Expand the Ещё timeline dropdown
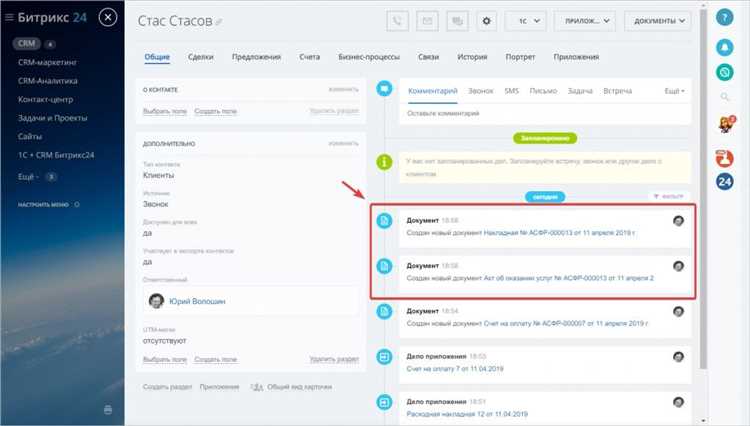The image size is (750, 426). click(674, 91)
